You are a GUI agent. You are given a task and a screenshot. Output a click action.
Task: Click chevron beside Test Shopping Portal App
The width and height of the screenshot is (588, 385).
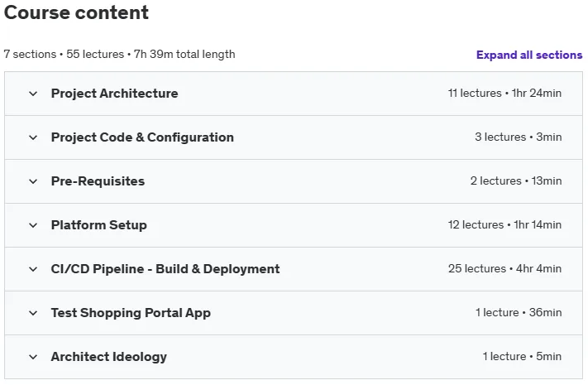coord(33,313)
